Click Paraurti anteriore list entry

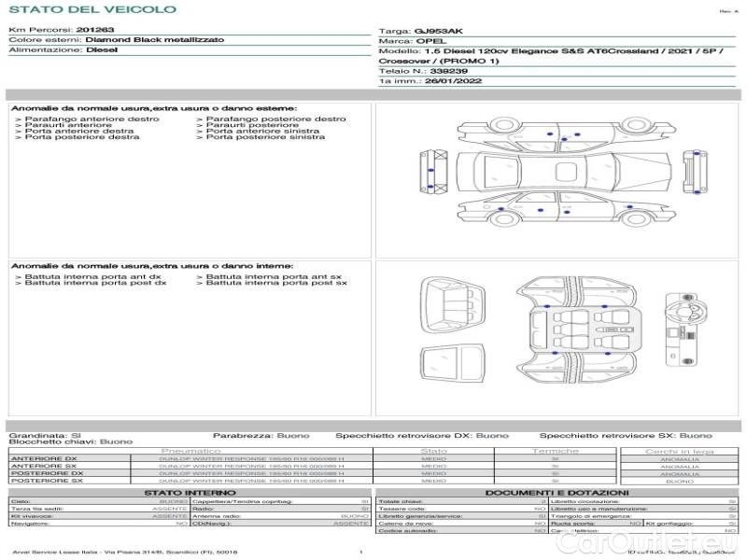pos(68,125)
